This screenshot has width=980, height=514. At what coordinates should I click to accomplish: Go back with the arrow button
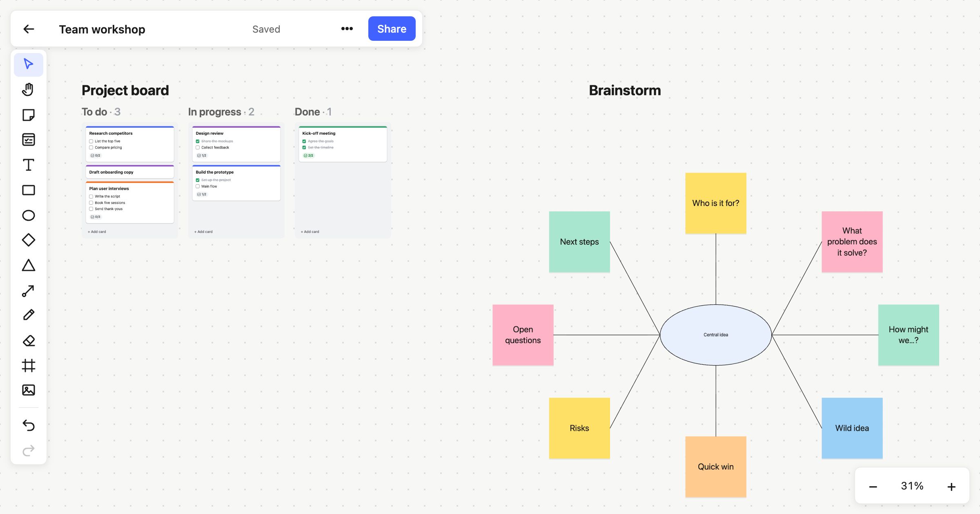[29, 29]
